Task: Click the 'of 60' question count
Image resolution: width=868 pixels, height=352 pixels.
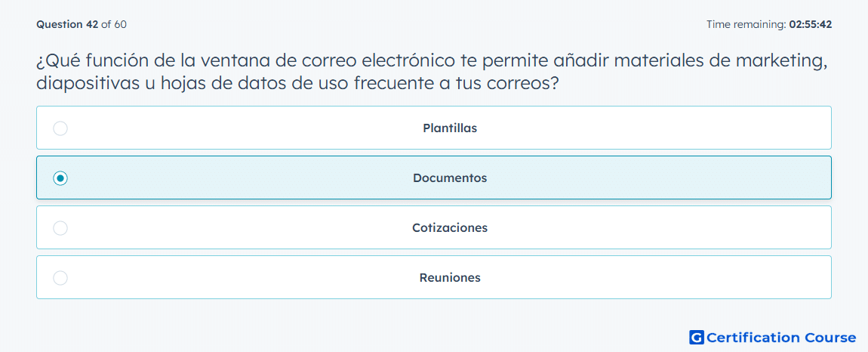Action: (114, 24)
